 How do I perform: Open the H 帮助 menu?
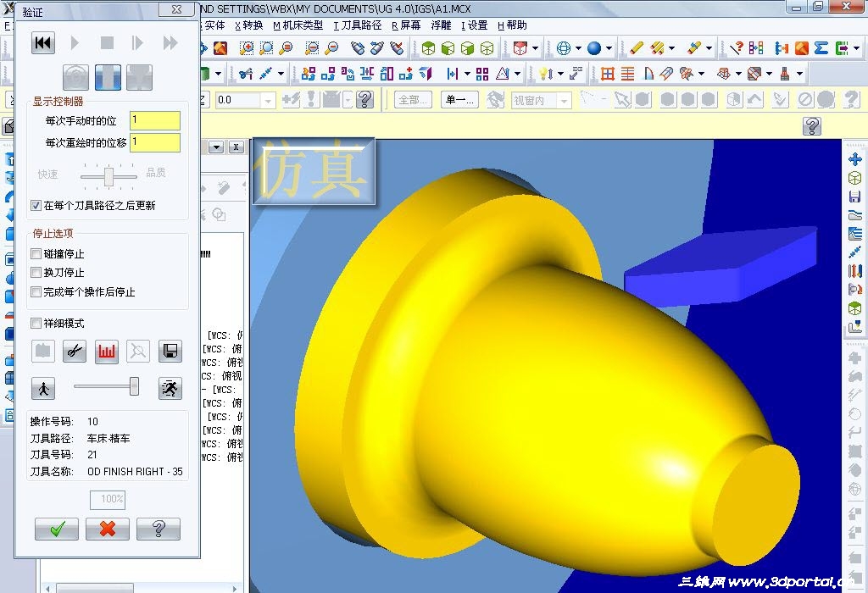(x=512, y=25)
